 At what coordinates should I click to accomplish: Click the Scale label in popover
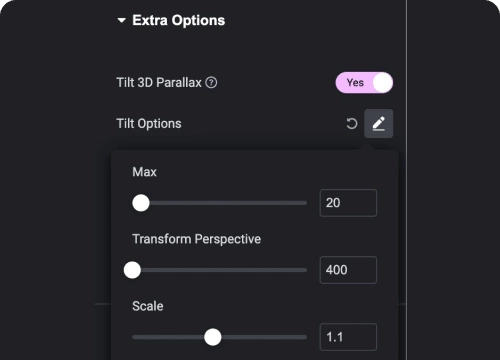(148, 306)
